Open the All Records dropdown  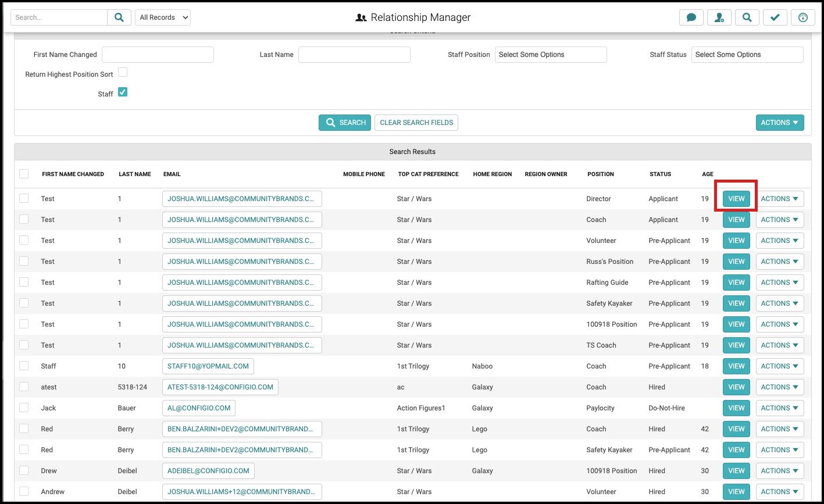pos(163,17)
